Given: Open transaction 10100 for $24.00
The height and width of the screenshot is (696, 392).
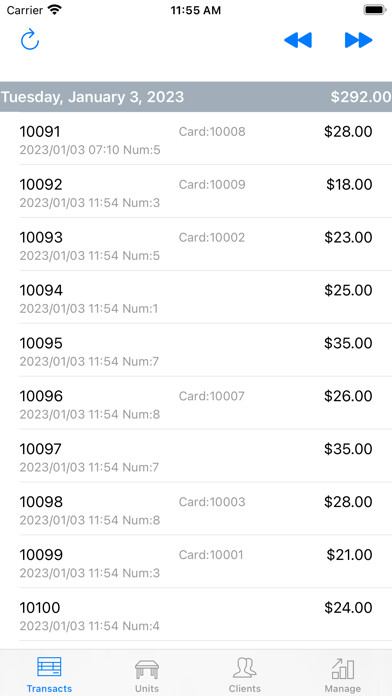Looking at the screenshot, I should (x=196, y=614).
